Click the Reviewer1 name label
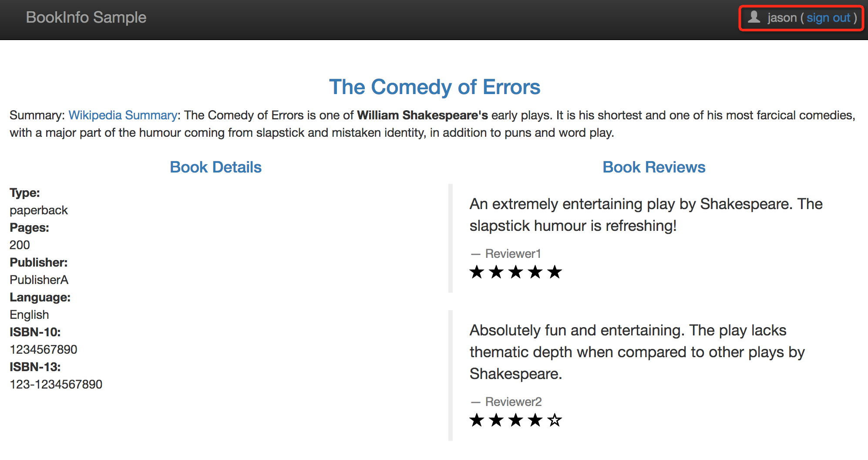868x460 pixels. click(513, 254)
